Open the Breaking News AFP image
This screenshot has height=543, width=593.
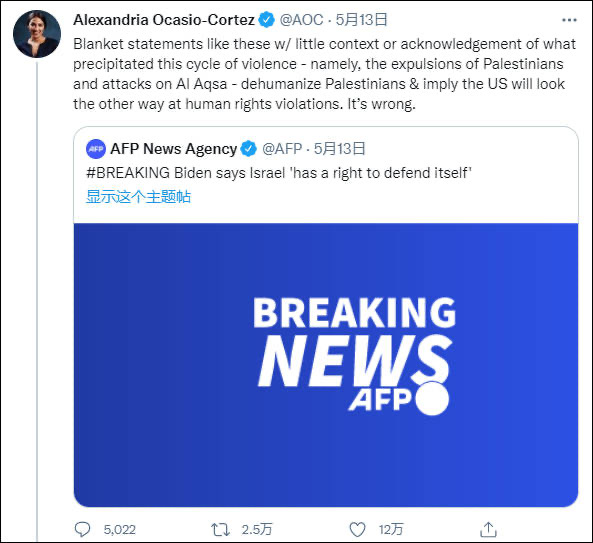pyautogui.click(x=326, y=365)
